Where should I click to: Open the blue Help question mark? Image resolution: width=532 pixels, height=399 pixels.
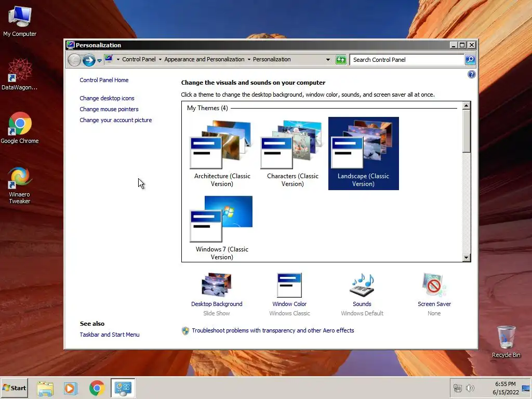tap(471, 74)
